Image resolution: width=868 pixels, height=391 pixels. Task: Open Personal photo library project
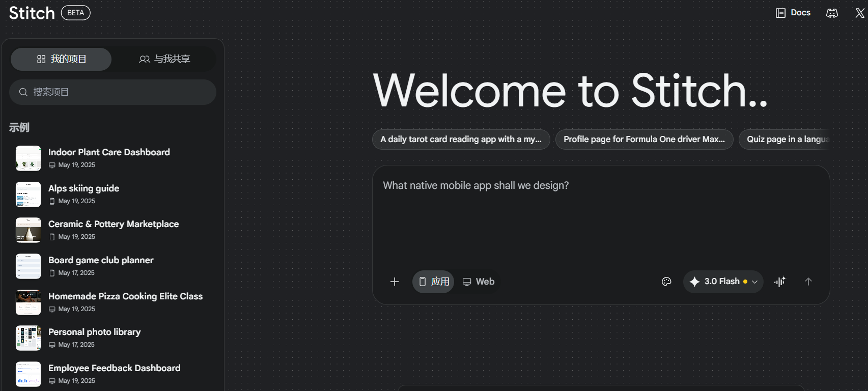(x=112, y=338)
